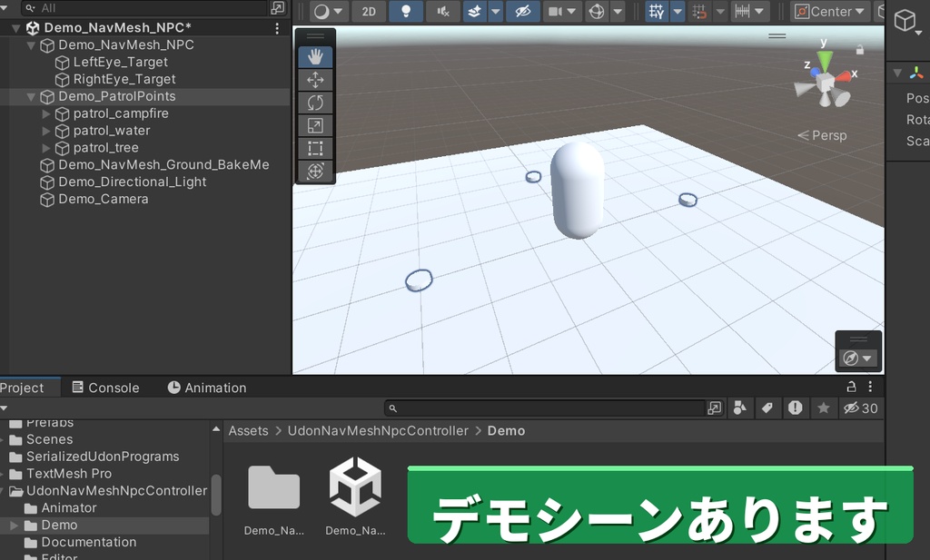Expand patrol_campfire object
Screen dimensions: 930x560
pos(45,113)
